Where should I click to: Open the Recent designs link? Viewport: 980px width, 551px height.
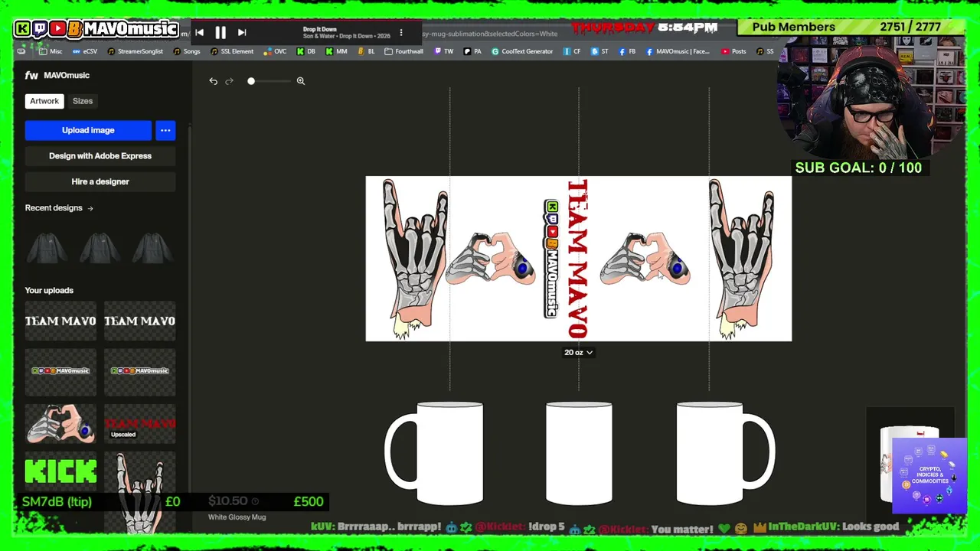point(59,208)
